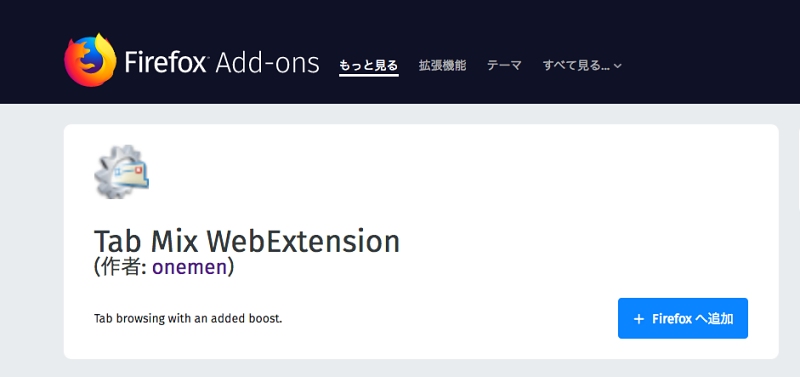Click the "Tab browsing with an added boost" text
Image resolution: width=800 pixels, height=377 pixels.
(x=188, y=319)
